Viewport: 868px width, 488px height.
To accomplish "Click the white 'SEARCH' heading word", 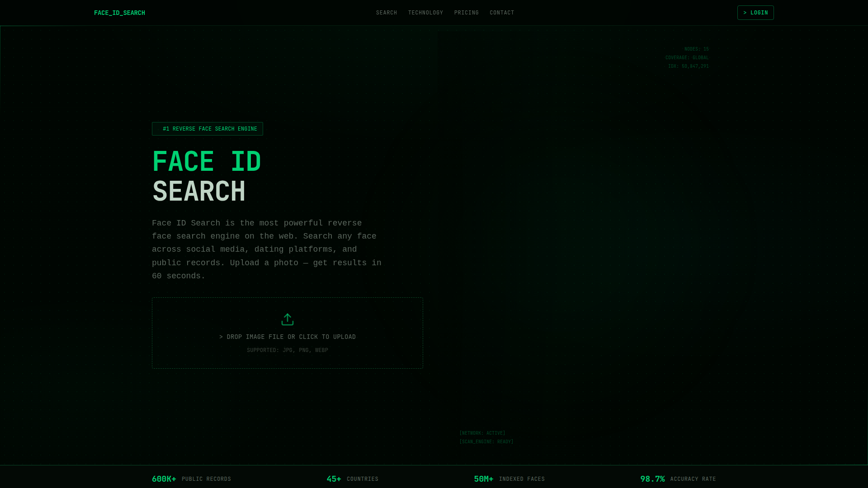I will pos(199,192).
